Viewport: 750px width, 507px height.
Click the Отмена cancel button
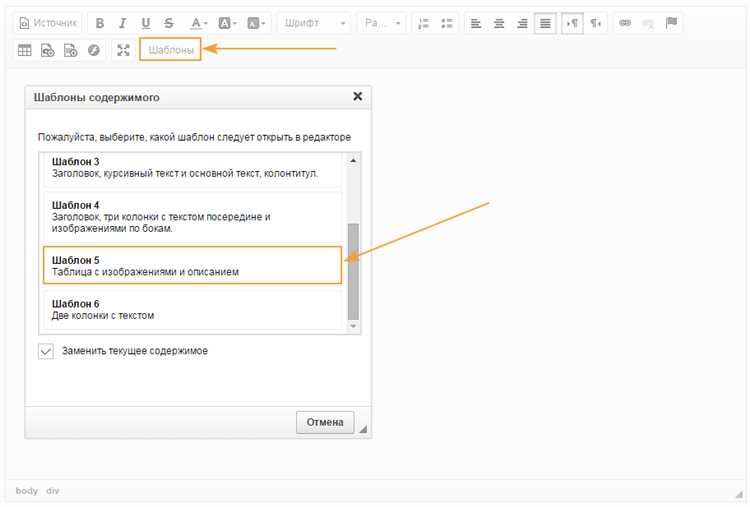tap(325, 422)
